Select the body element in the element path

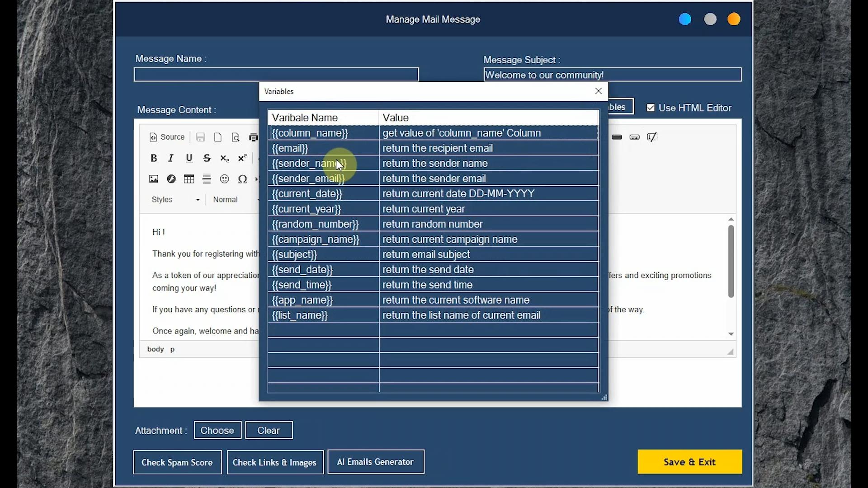(154, 349)
